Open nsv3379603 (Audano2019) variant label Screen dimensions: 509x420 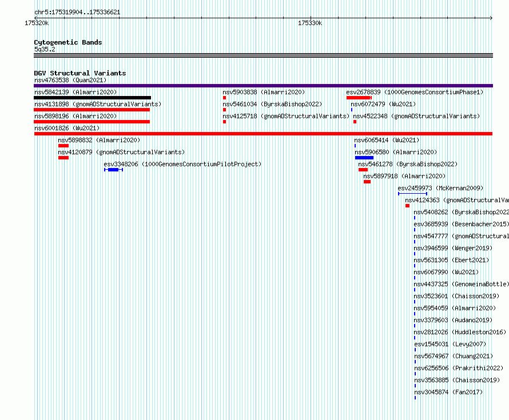[453, 320]
